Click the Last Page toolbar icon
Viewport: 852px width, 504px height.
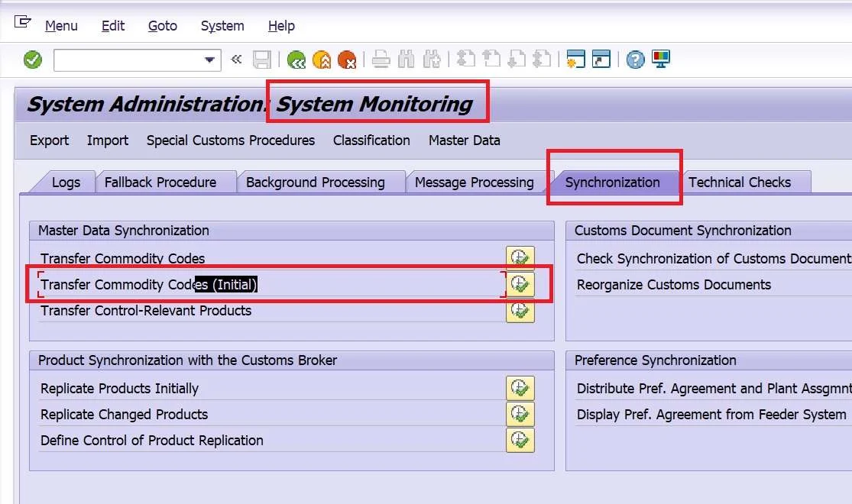[542, 59]
